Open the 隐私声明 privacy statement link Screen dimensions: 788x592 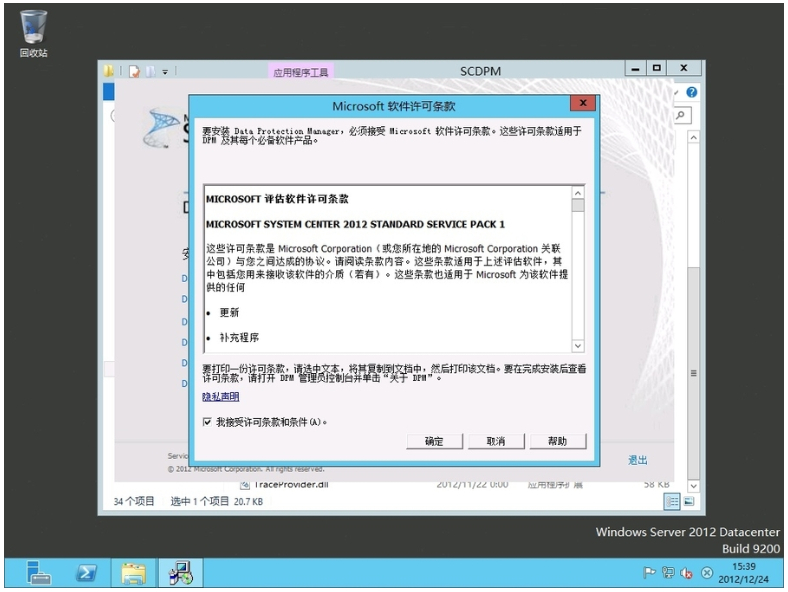[221, 397]
